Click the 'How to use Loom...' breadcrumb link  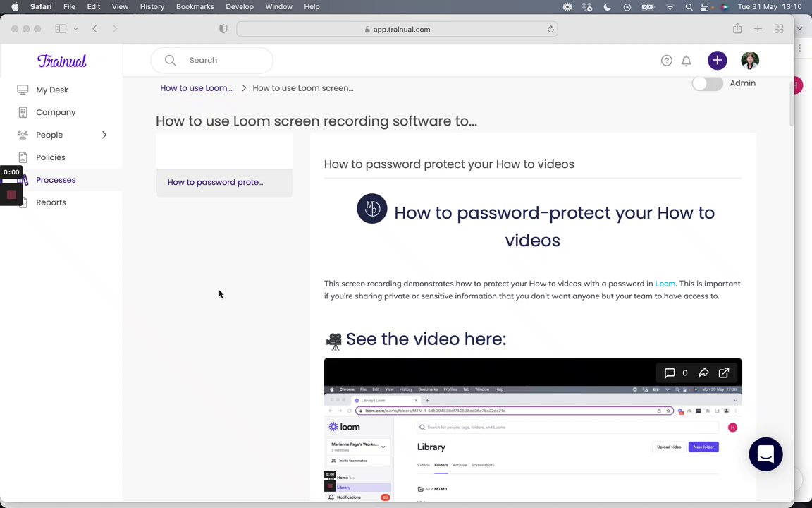click(196, 88)
